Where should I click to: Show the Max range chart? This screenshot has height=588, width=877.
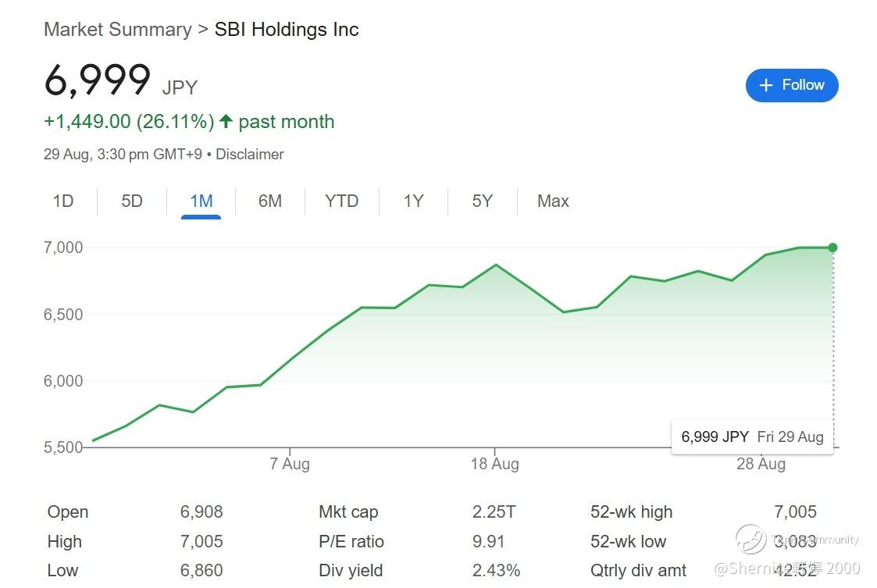click(553, 201)
